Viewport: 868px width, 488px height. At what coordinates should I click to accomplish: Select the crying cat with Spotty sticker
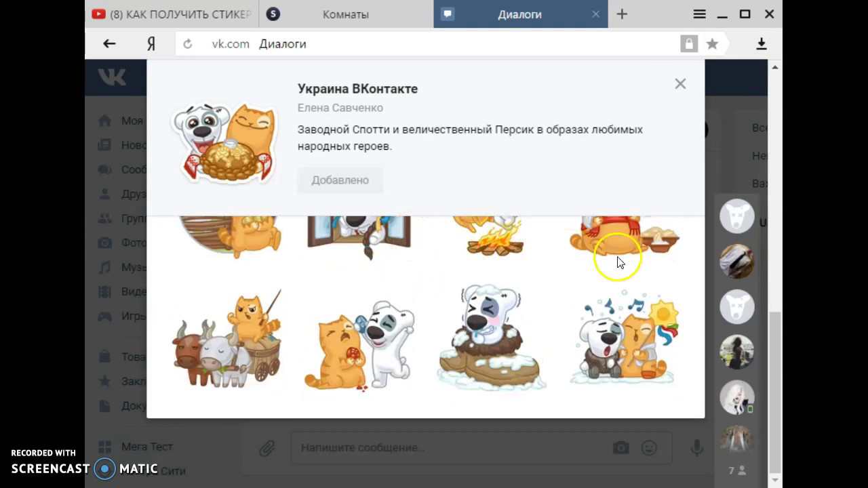click(359, 344)
